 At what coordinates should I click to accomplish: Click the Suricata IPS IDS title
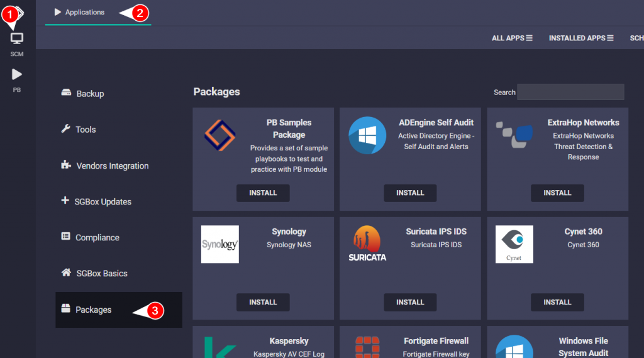point(436,232)
